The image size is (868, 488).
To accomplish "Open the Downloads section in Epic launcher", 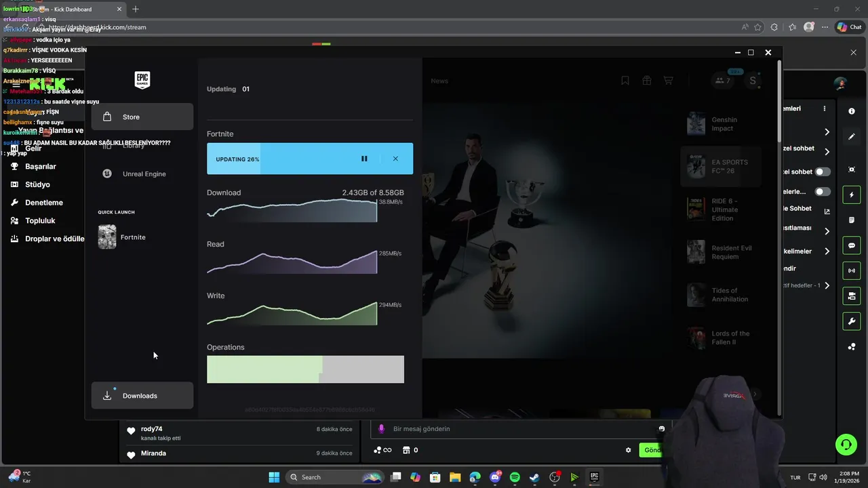I will pyautogui.click(x=142, y=395).
